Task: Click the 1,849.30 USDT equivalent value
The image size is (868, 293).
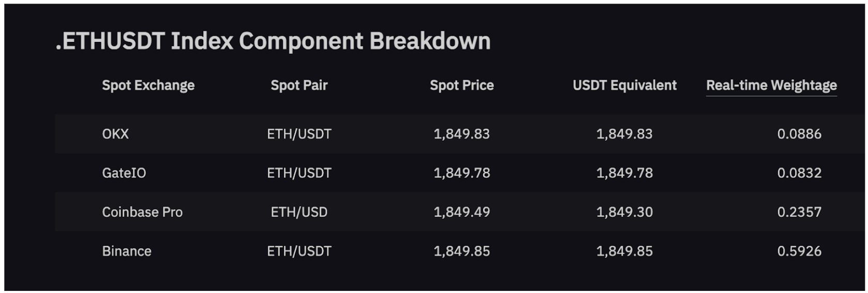Action: (x=624, y=212)
